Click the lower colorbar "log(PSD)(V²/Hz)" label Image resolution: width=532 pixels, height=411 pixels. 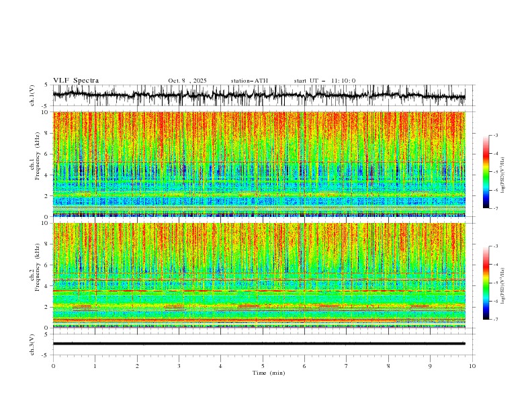503,286
